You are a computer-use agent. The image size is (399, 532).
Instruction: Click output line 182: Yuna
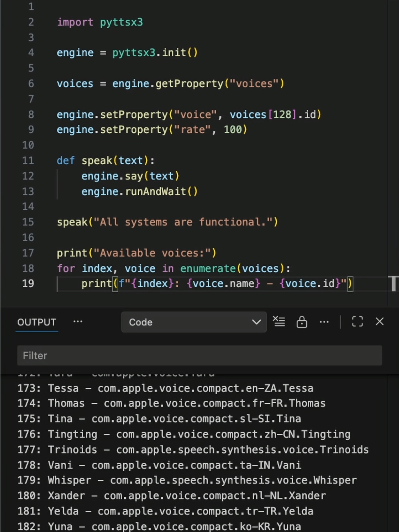pos(159,526)
